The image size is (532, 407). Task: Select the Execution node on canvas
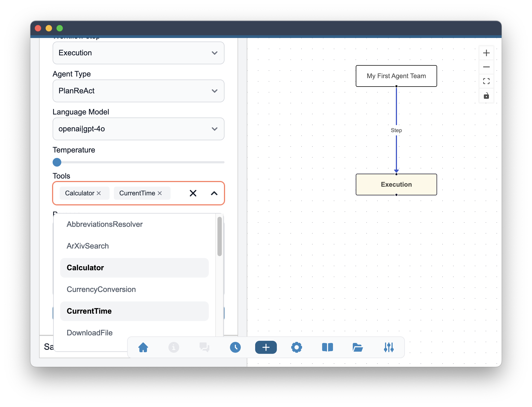(396, 185)
